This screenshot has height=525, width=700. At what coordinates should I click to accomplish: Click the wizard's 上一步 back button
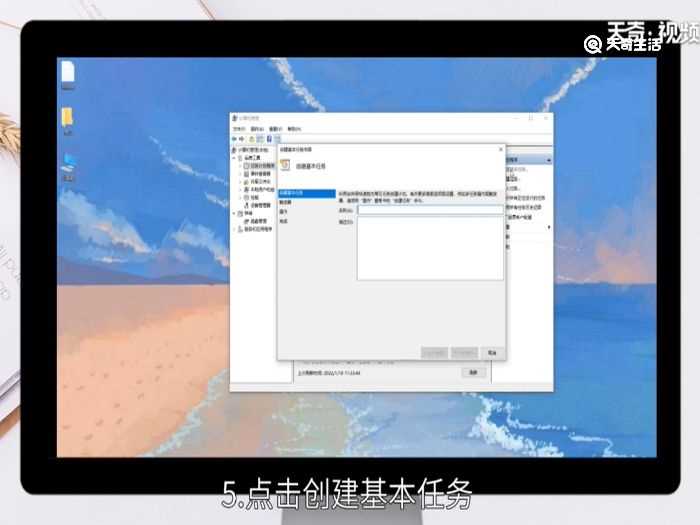click(x=434, y=353)
